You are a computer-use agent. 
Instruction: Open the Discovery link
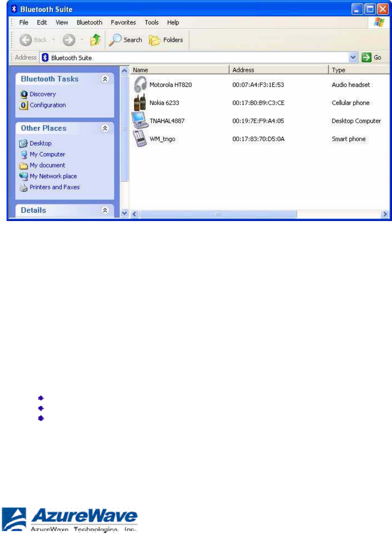pos(42,94)
